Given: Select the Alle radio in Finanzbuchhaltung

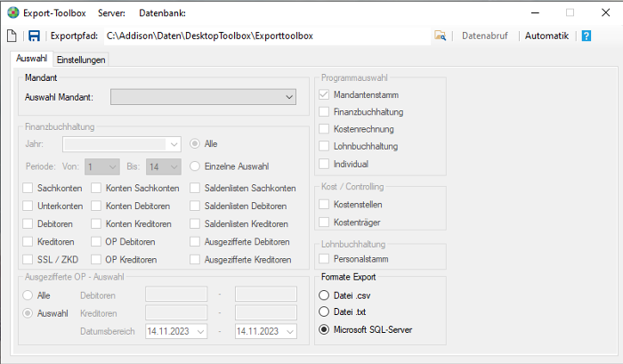Looking at the screenshot, I should coord(195,144).
